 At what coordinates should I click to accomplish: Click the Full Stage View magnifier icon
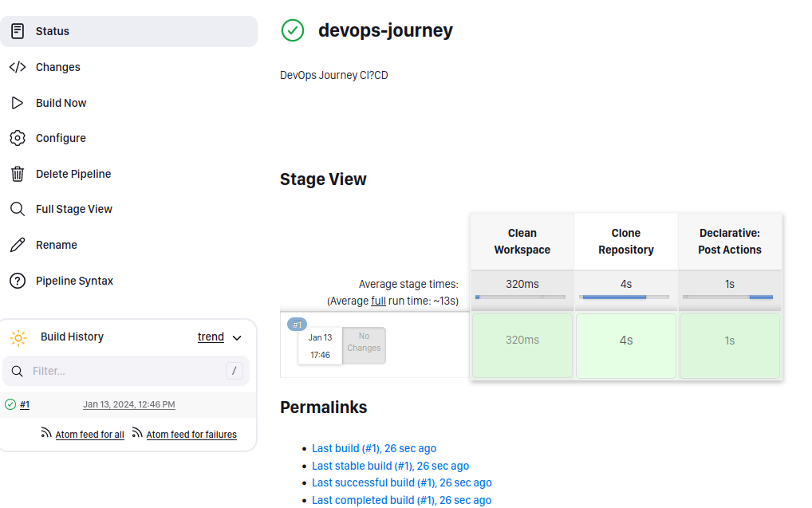point(18,209)
